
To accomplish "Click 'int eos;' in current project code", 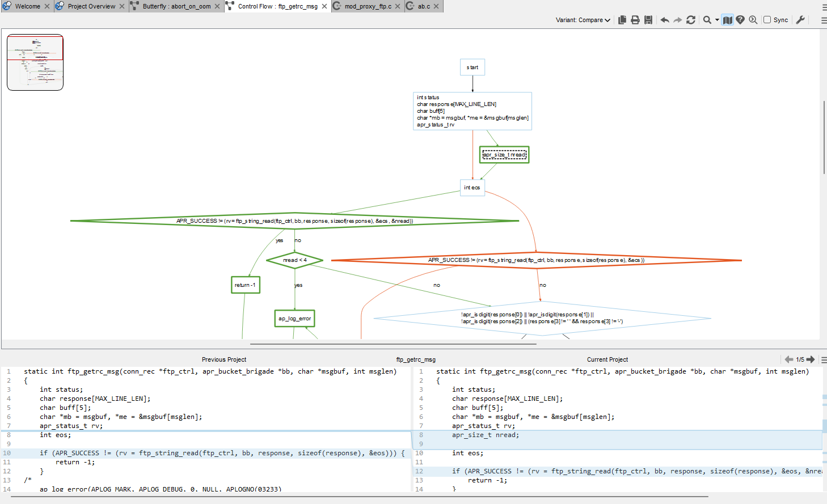I will click(x=468, y=453).
